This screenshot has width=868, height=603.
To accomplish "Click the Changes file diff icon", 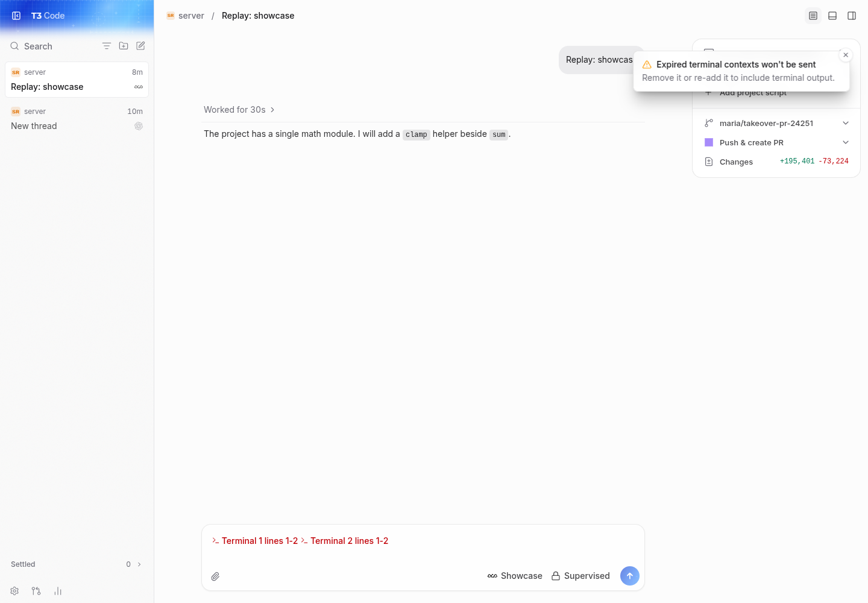I will [x=709, y=162].
